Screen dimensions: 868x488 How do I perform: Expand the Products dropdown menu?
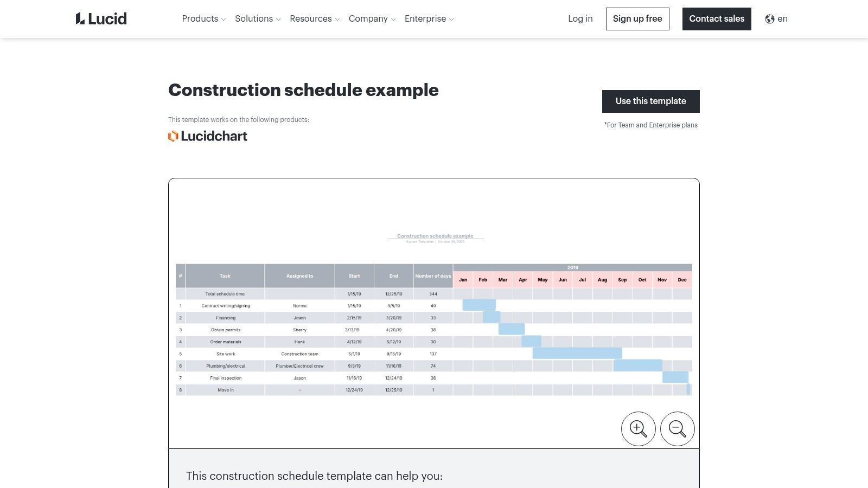[x=203, y=19]
